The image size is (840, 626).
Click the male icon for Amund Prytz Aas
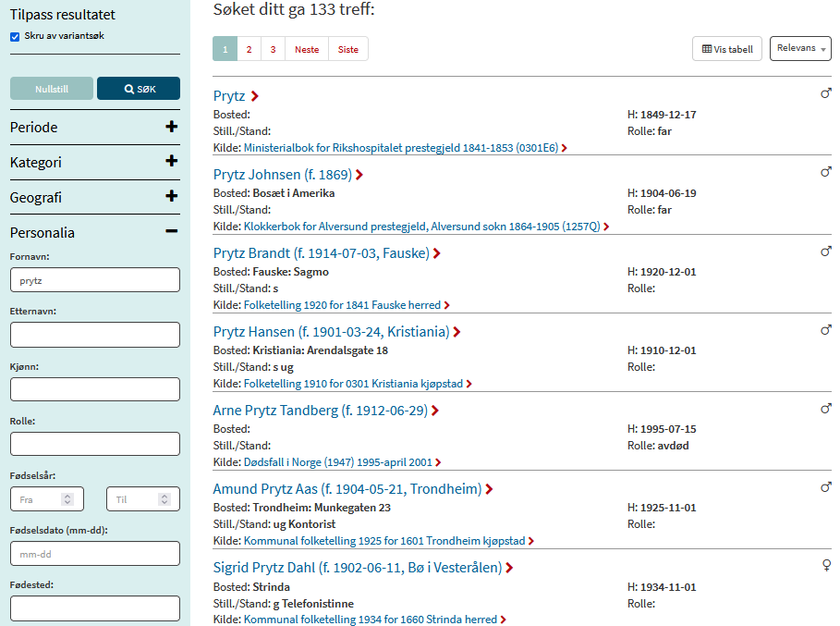(826, 487)
